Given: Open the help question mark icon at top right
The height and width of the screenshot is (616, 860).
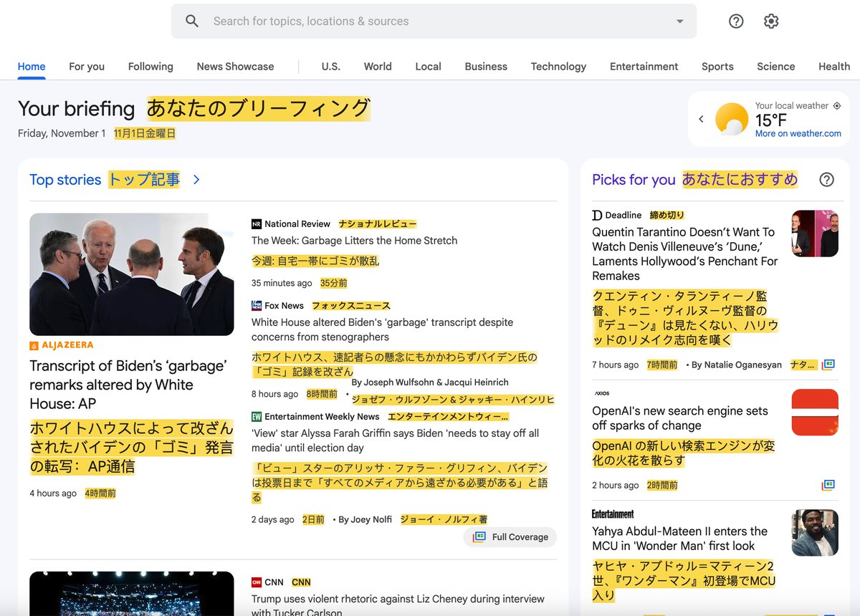Looking at the screenshot, I should click(736, 21).
